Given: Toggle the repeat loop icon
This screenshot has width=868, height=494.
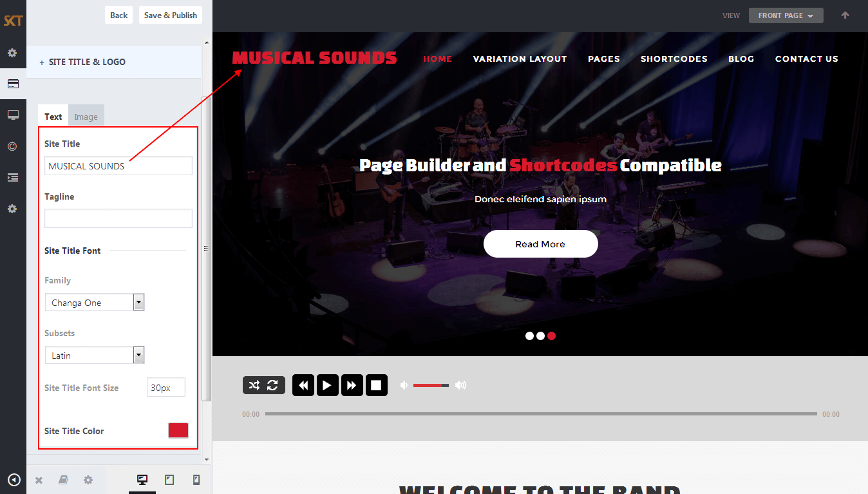Looking at the screenshot, I should tap(272, 385).
